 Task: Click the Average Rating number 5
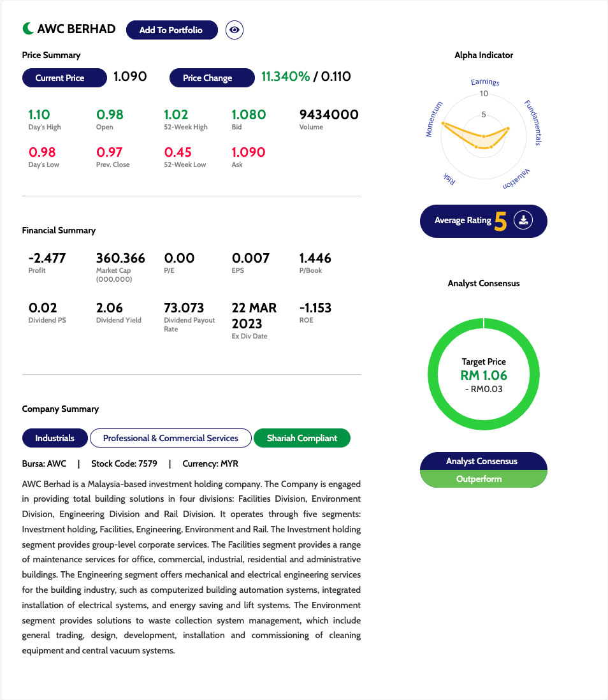pyautogui.click(x=501, y=221)
